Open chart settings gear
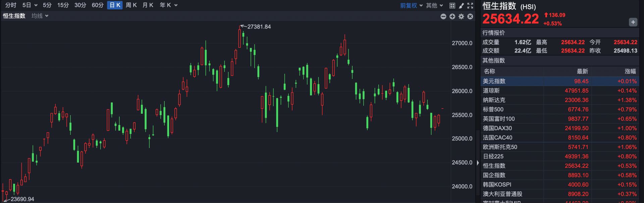 point(461,16)
